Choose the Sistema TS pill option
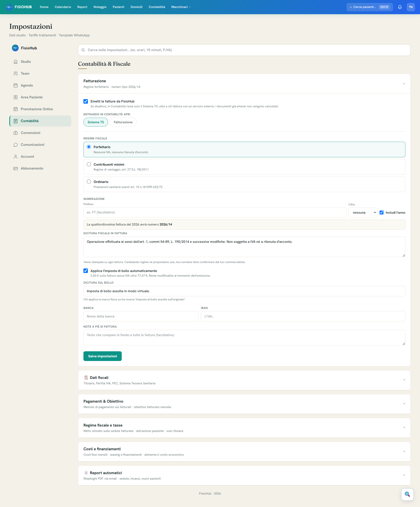The image size is (420, 507). (96, 122)
